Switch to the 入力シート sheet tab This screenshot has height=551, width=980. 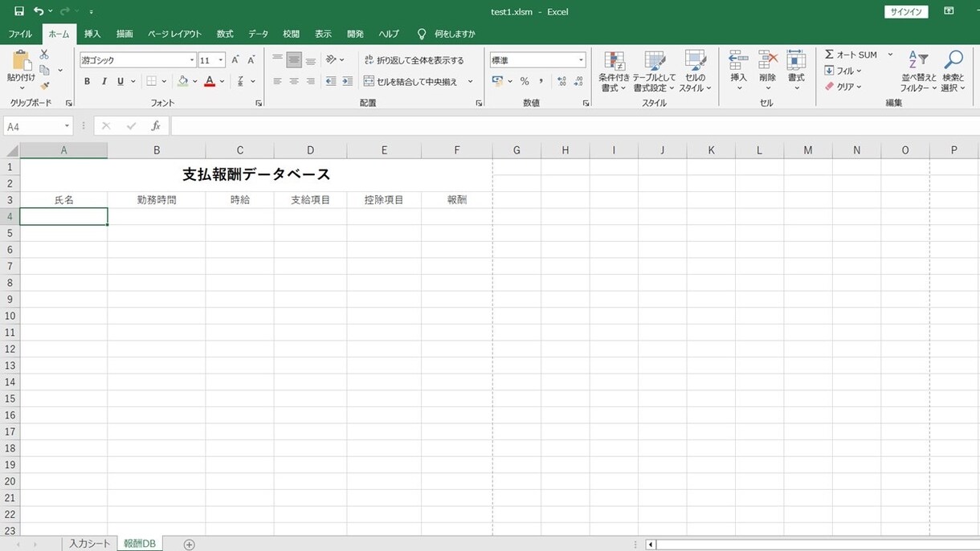coord(89,544)
